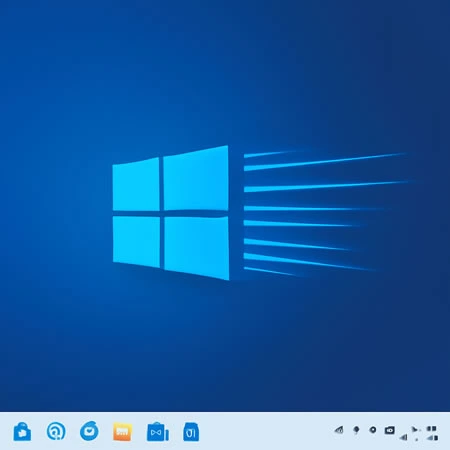Screen dimensions: 450x450
Task: Open the round blue envelope heart icon
Action: 89,431
